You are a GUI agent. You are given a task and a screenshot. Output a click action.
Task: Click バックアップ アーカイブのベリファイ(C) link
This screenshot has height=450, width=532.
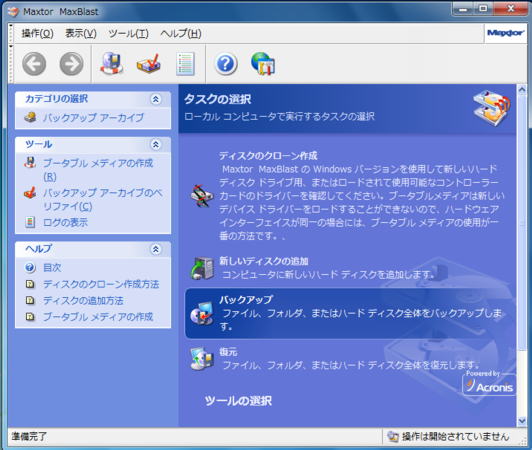(103, 200)
